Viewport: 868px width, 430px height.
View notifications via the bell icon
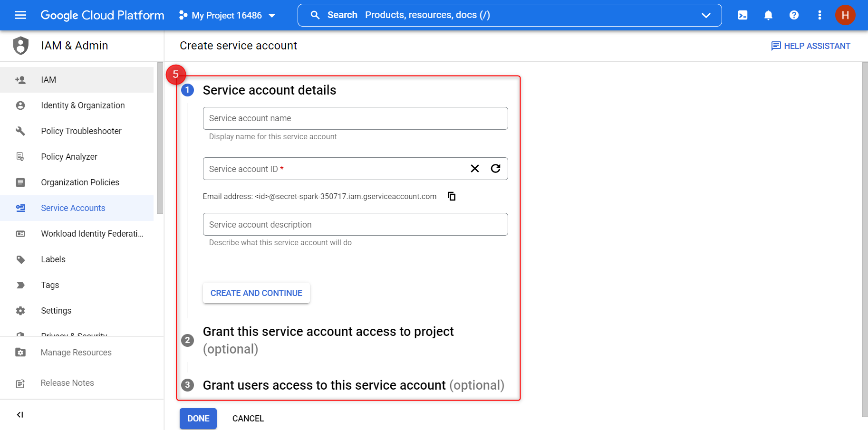tap(768, 15)
